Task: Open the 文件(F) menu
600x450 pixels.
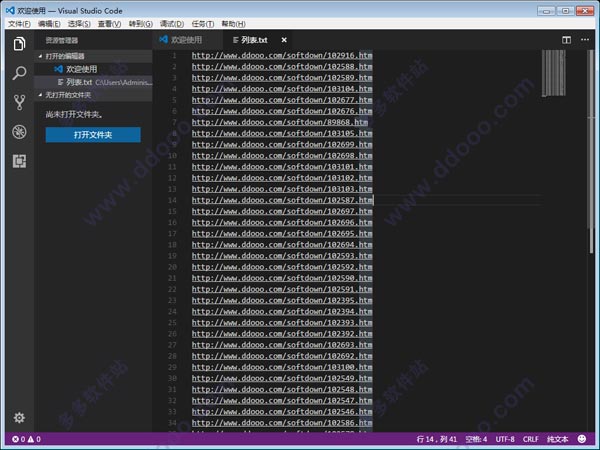Action: pyautogui.click(x=19, y=24)
